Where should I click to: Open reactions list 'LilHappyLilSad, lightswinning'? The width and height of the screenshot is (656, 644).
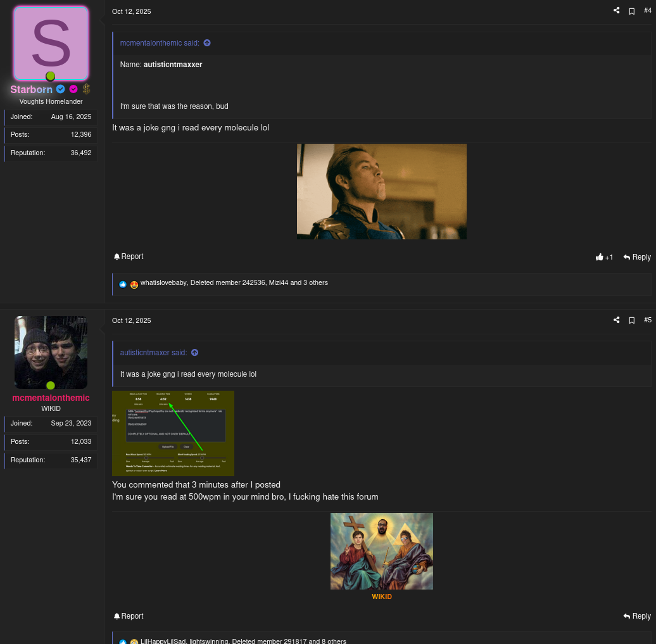[243, 641]
